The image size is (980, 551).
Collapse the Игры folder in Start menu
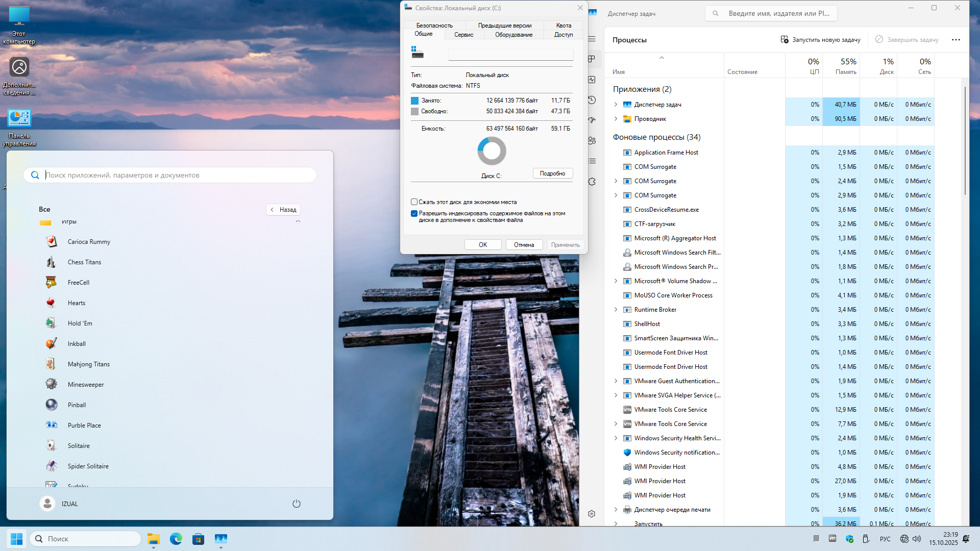tap(298, 221)
